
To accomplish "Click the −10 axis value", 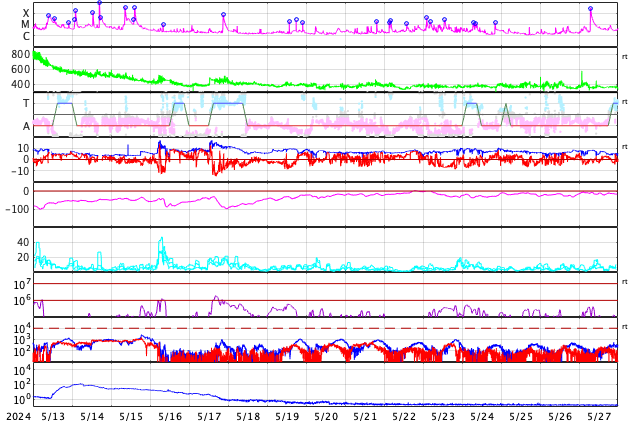I will 20,171.
